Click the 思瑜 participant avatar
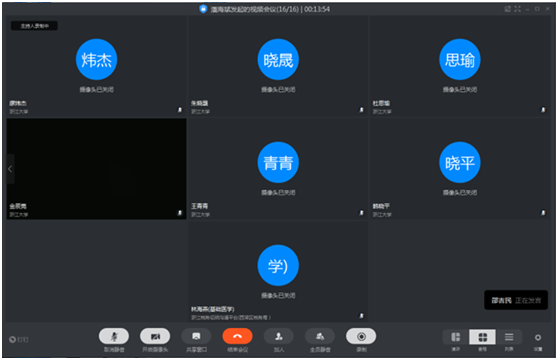This screenshot has height=360, width=558. [x=460, y=59]
